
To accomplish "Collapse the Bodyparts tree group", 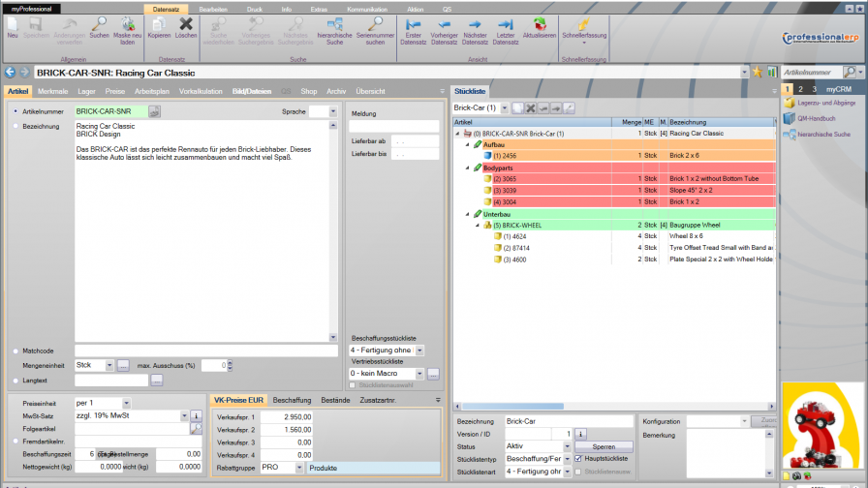I will point(468,168).
